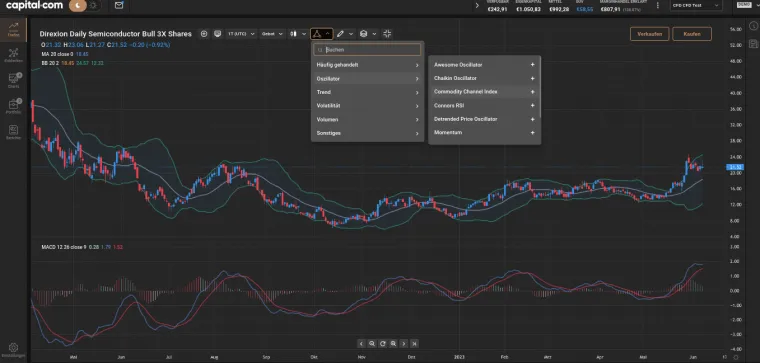
Task: Open the clock icon in right panel
Action: (753, 26)
